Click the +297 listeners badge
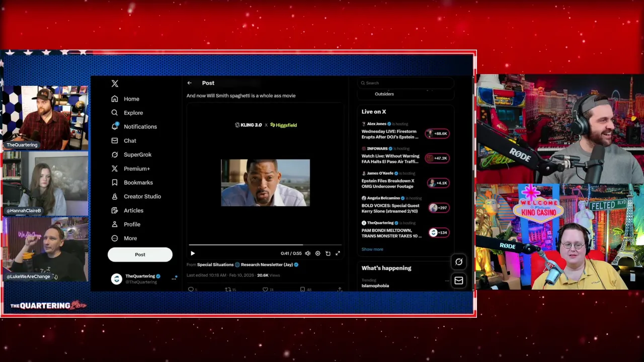This screenshot has height=362, width=644. click(x=439, y=208)
